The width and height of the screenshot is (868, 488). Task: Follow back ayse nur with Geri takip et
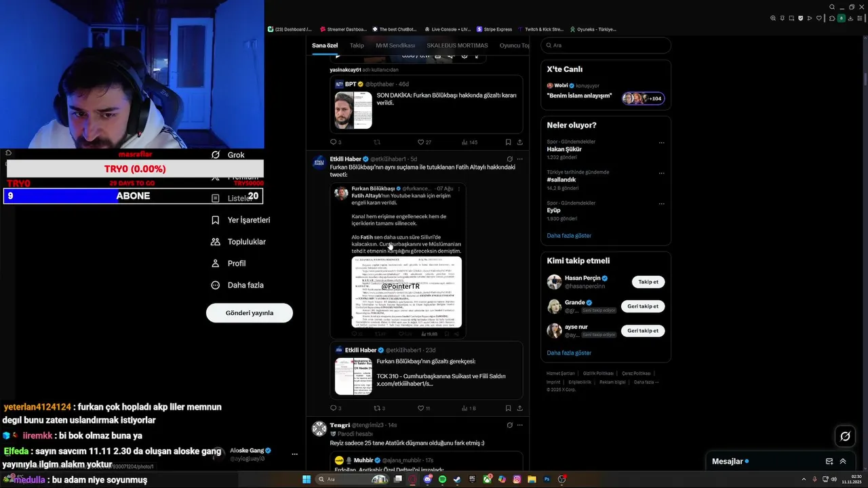pyautogui.click(x=643, y=331)
